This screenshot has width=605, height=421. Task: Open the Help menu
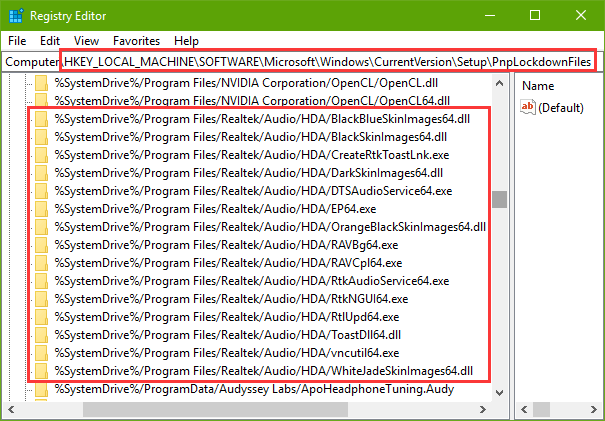(x=186, y=41)
